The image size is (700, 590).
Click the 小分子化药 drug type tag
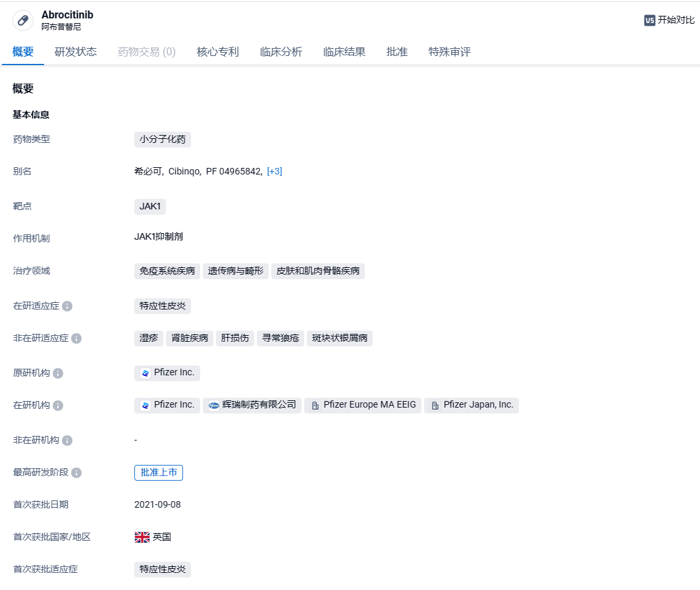(x=163, y=139)
